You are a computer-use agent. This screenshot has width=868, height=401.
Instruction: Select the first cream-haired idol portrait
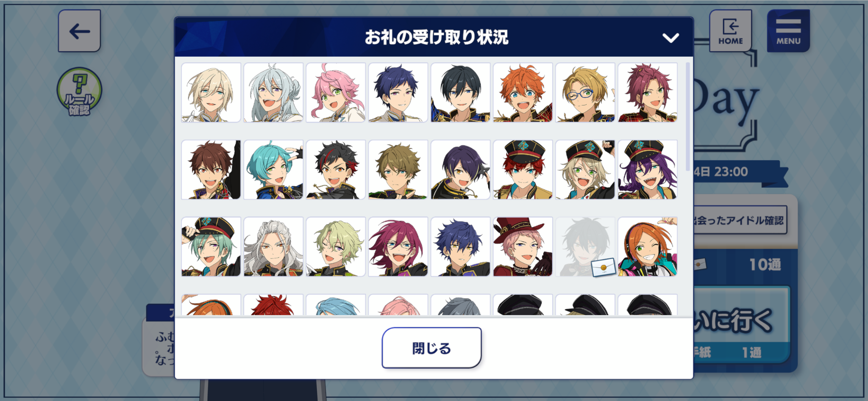click(x=211, y=93)
